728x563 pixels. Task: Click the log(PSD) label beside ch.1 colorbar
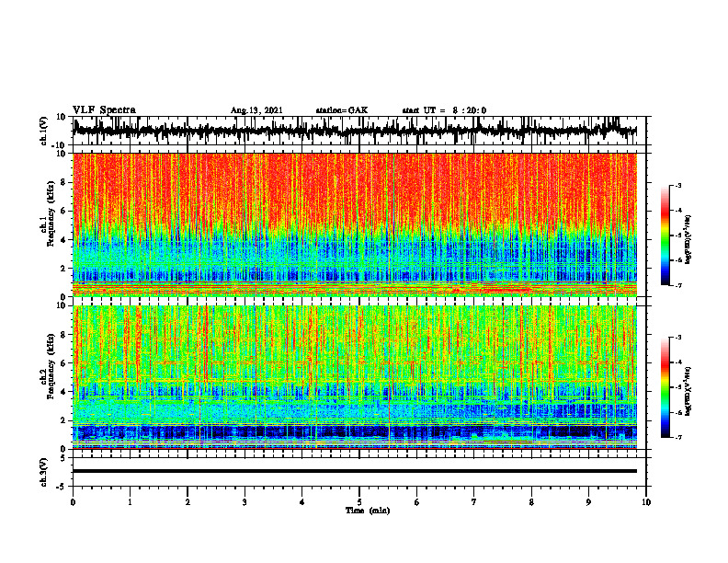click(688, 240)
